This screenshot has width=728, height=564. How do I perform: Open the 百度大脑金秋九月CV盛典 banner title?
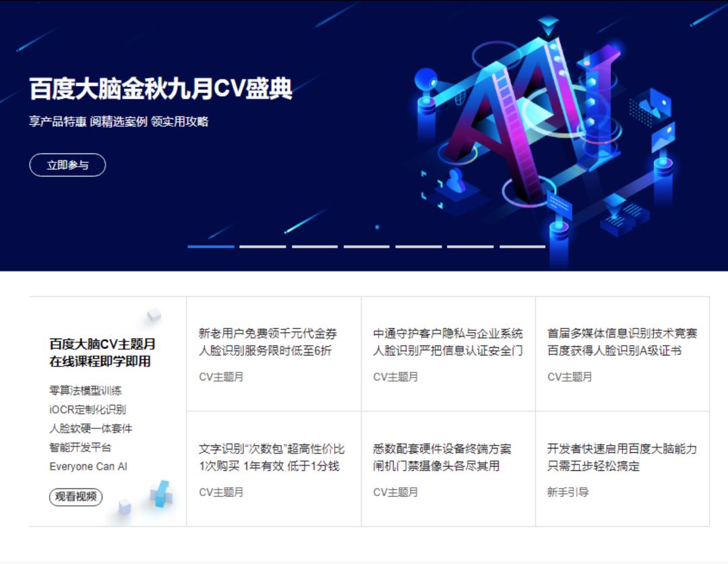160,89
